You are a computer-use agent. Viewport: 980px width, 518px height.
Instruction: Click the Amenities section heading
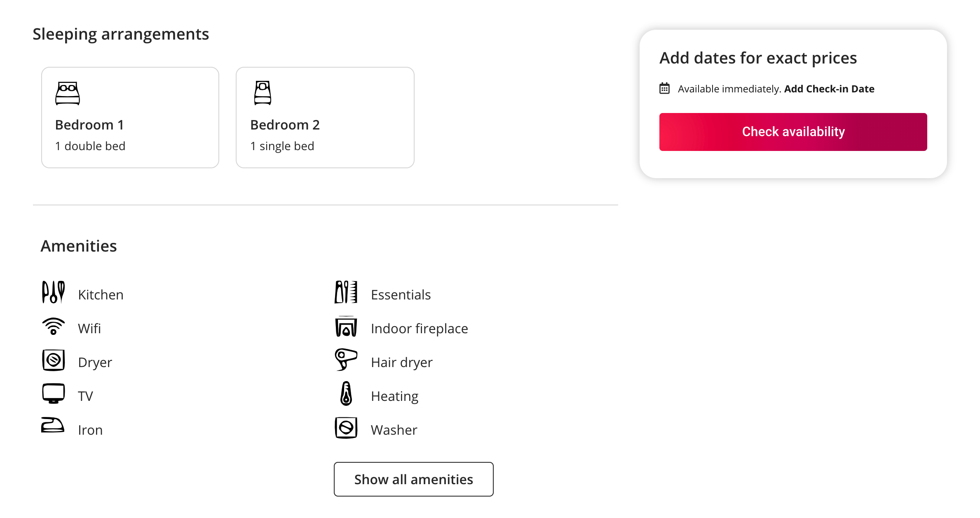pyautogui.click(x=78, y=246)
